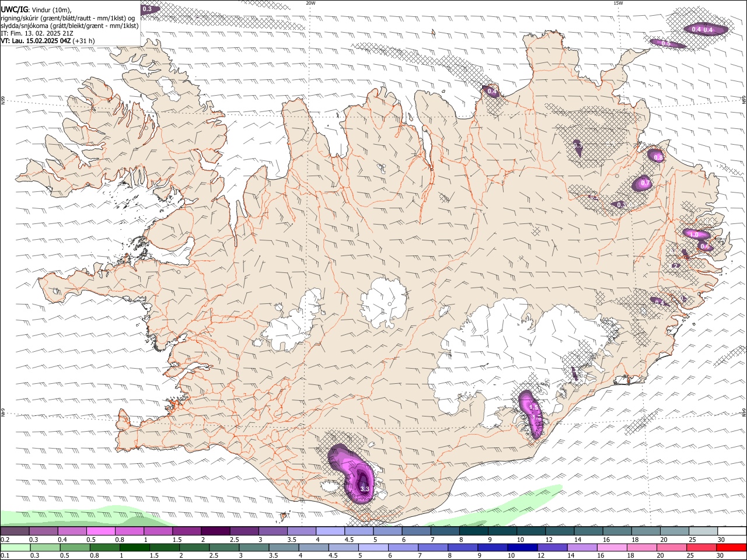The height and width of the screenshot is (560, 747).
Task: Pick the bright pink 0.5 swatch in the upper legend
Action: tap(100, 531)
